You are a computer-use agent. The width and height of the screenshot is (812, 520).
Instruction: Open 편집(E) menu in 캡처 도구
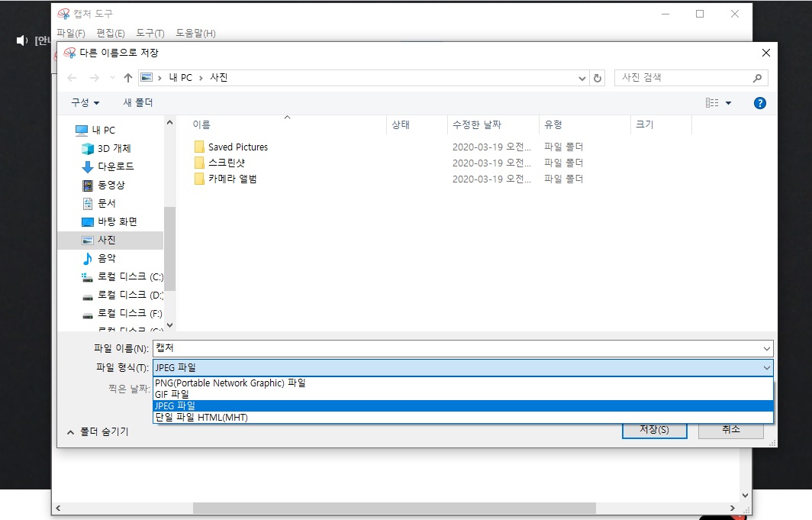point(111,33)
